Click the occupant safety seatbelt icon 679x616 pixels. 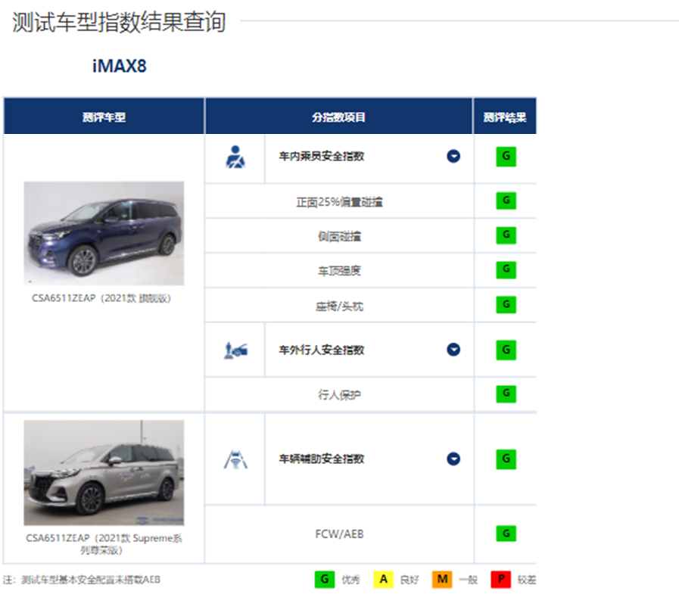pyautogui.click(x=235, y=157)
